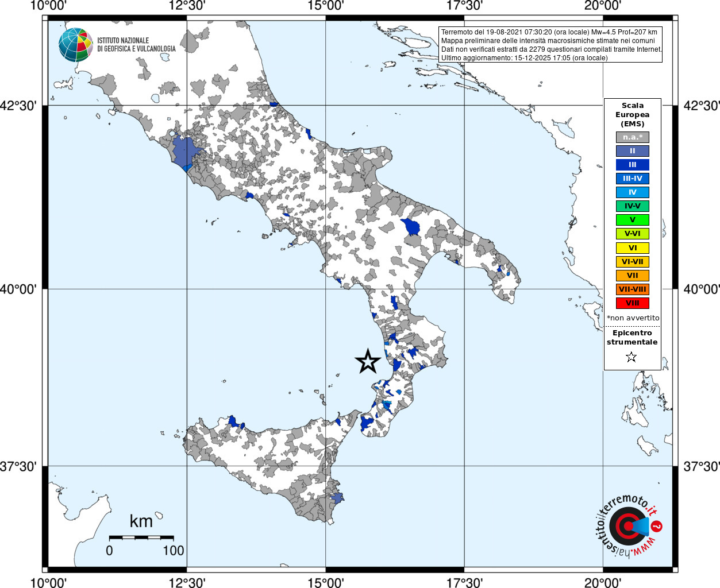Viewport: 720px width, 588px height.
Task: Select the red VIII legend swatch
Action: [633, 303]
